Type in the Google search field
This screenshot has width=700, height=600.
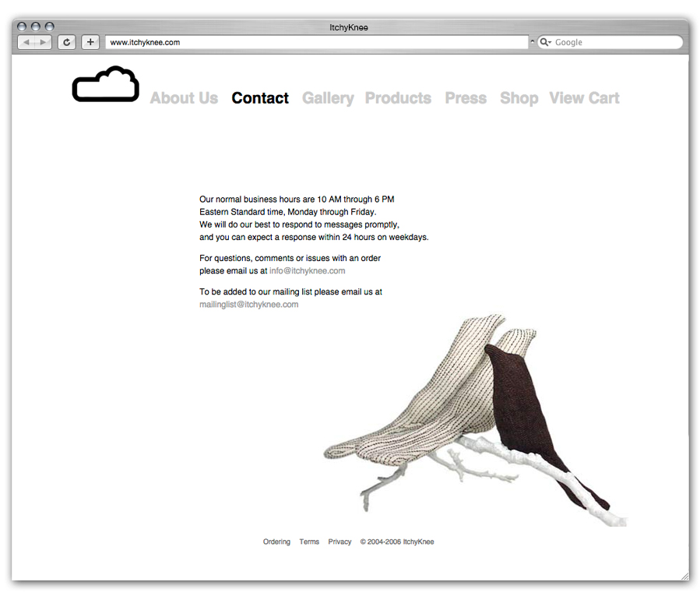click(x=614, y=42)
